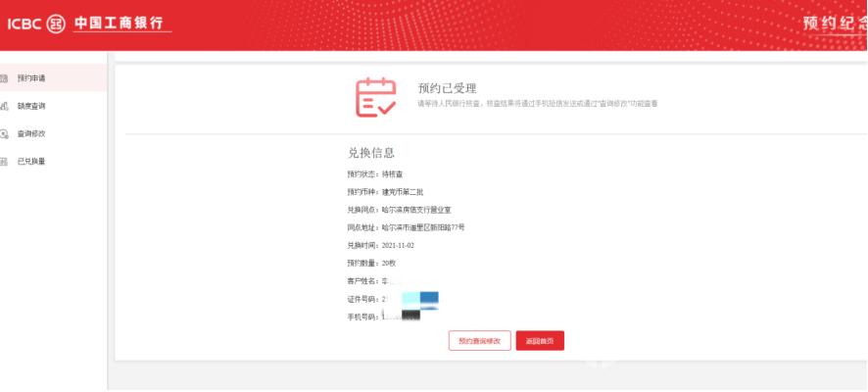Click the 查询修改 magnifier icon
Image resolution: width=868 pixels, height=392 pixels.
[4, 133]
